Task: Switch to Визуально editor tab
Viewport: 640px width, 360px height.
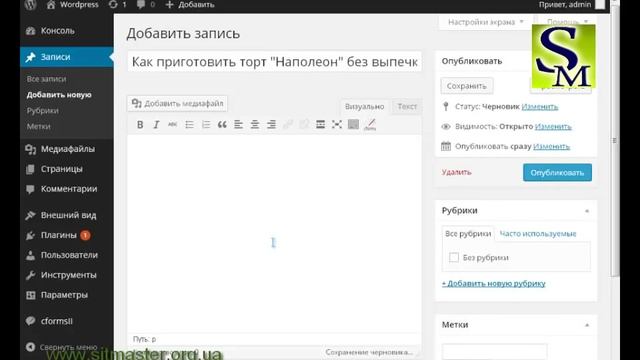Action: tap(364, 107)
